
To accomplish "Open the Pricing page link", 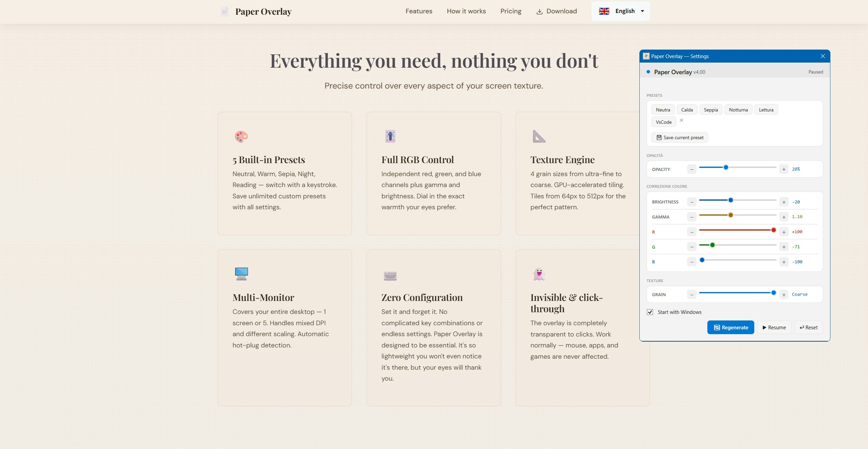I will pos(511,11).
